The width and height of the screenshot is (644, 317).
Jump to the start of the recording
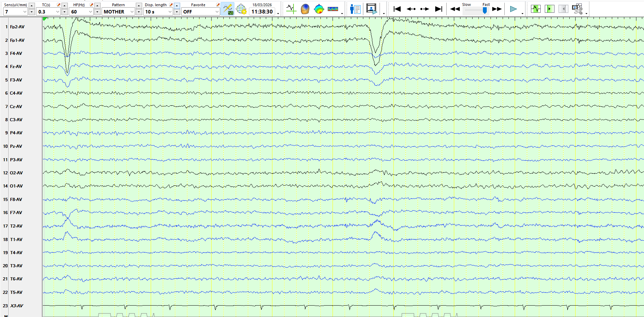pos(397,9)
